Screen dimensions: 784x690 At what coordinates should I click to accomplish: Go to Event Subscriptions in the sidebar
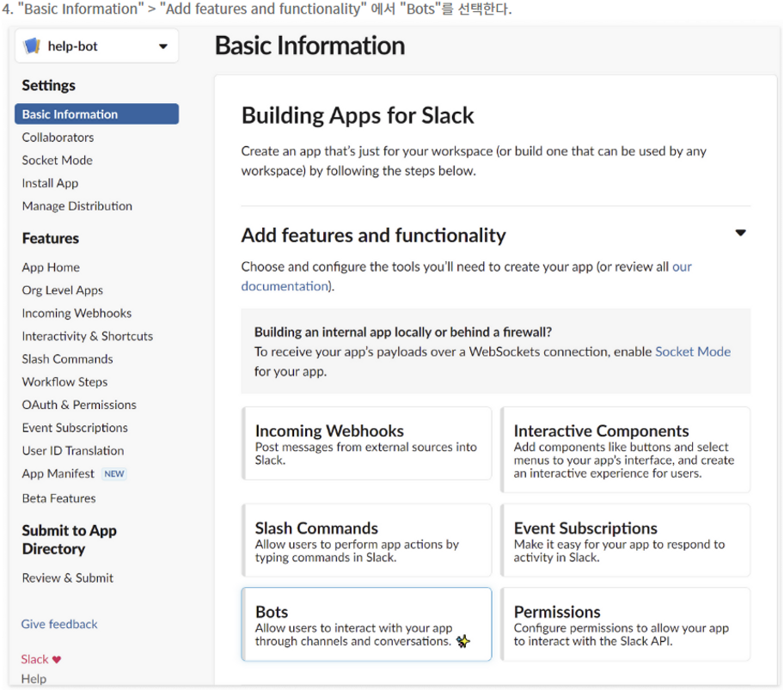(x=75, y=428)
